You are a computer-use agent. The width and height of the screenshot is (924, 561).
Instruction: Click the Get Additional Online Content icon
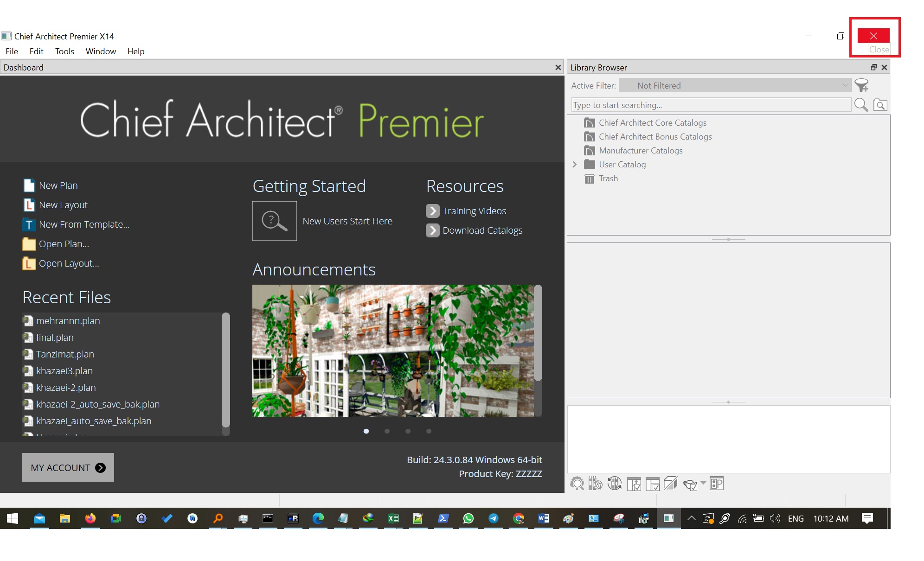(x=596, y=484)
